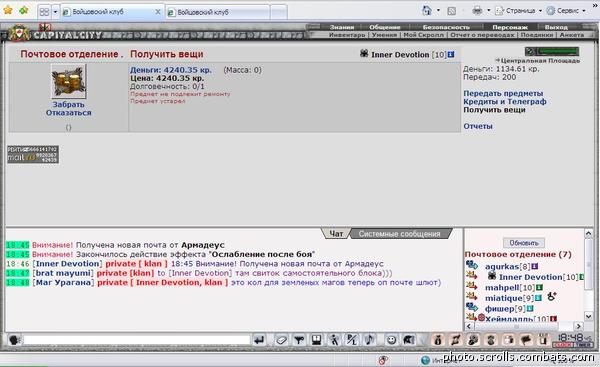Click the info icon after mahpell[10]
Image resolution: width=600 pixels, height=367 pixels.
point(539,287)
